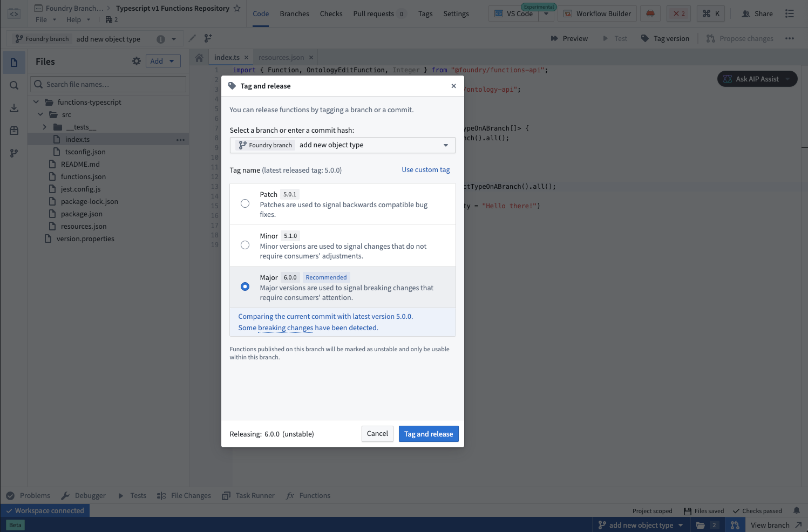
Task: Select the Major 6.0.0 radio option
Action: click(245, 287)
